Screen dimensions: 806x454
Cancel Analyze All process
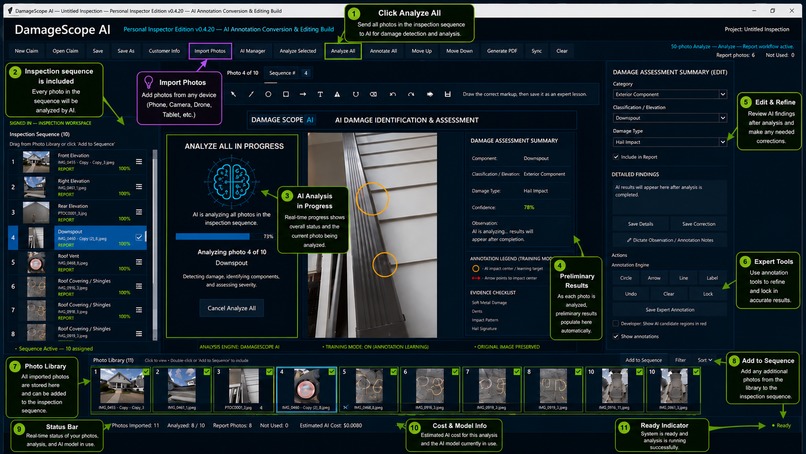click(x=231, y=308)
